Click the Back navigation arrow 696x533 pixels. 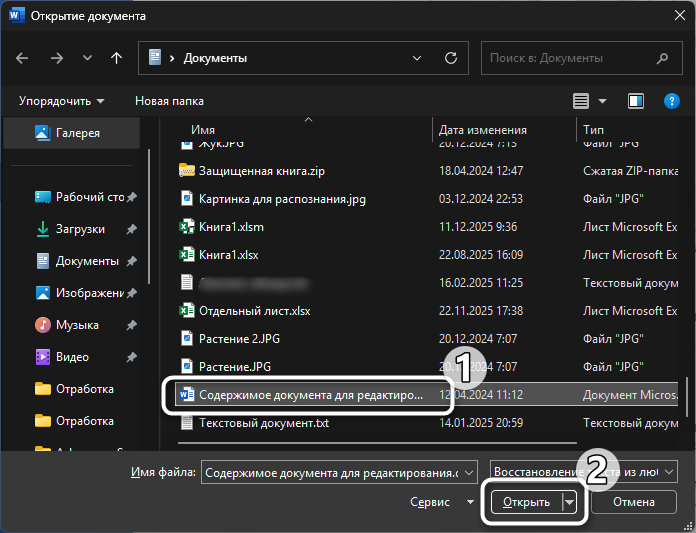(x=23, y=58)
